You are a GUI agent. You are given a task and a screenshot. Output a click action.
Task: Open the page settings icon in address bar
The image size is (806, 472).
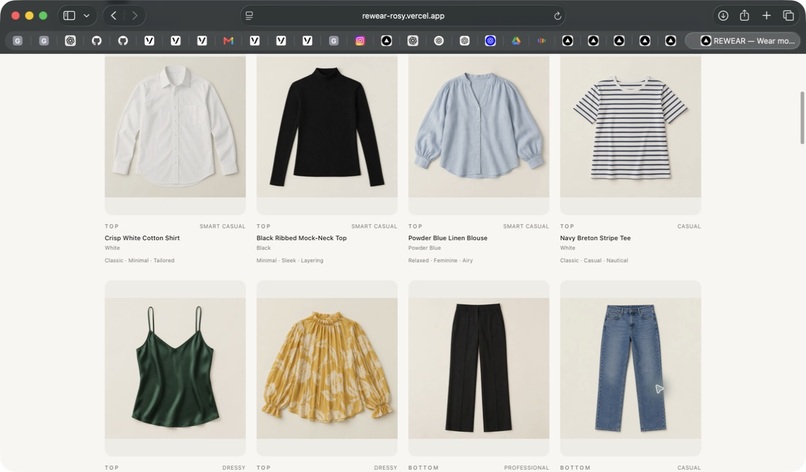point(249,16)
